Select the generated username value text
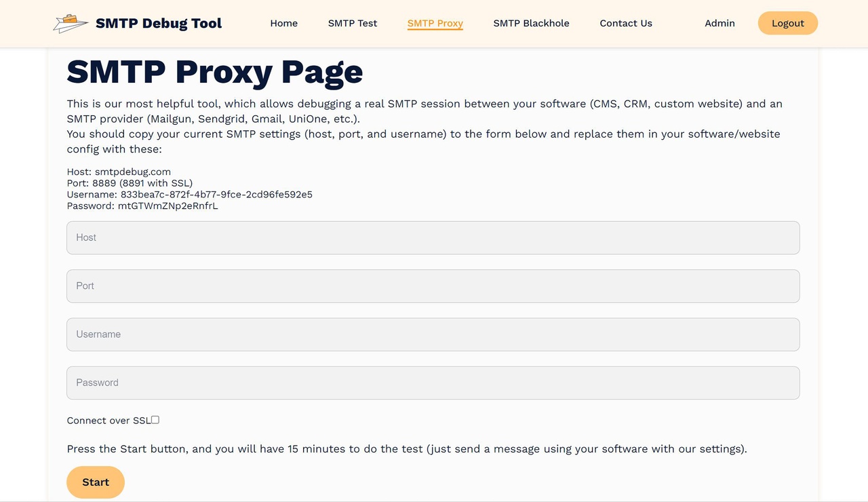 tap(216, 194)
